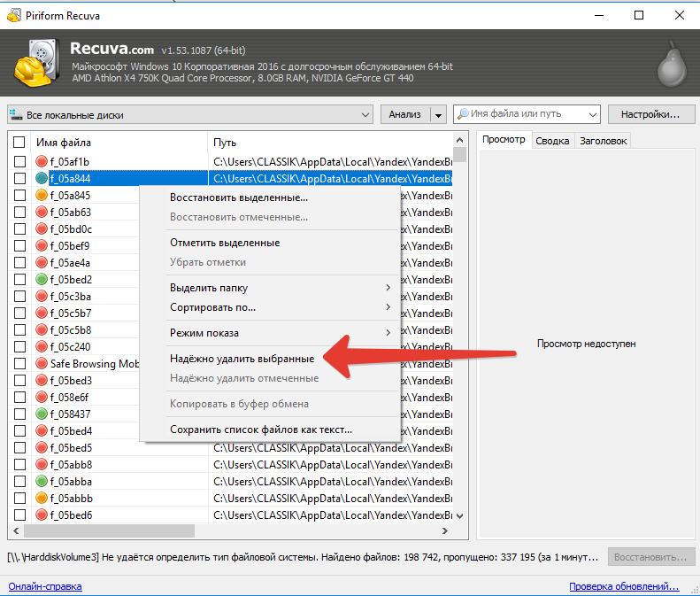The image size is (700, 596).
Task: Click the green status dot of f_05bed2
Action: pyautogui.click(x=42, y=280)
